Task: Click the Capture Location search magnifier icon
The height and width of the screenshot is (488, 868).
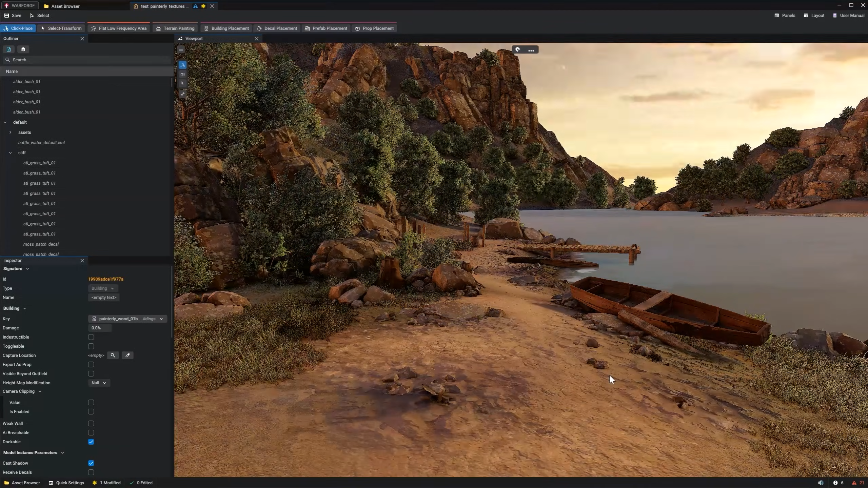Action: [x=113, y=355]
